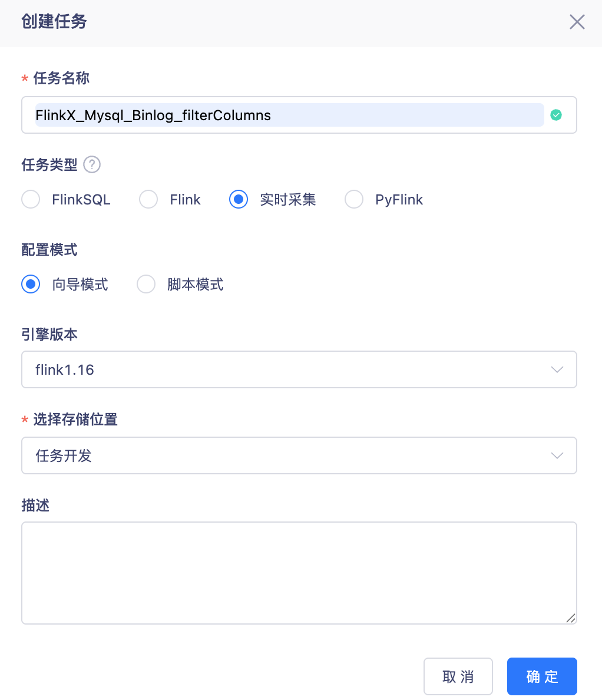602x700 pixels.
Task: Click the description textarea resize handle
Action: point(570,618)
